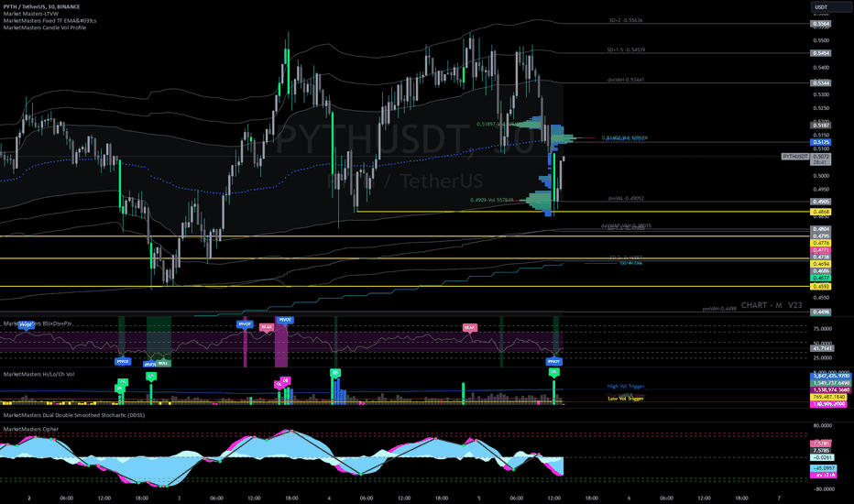Select the Market Masters-LTVW indicator label
This screenshot has height=504, width=854.
[x=30, y=14]
